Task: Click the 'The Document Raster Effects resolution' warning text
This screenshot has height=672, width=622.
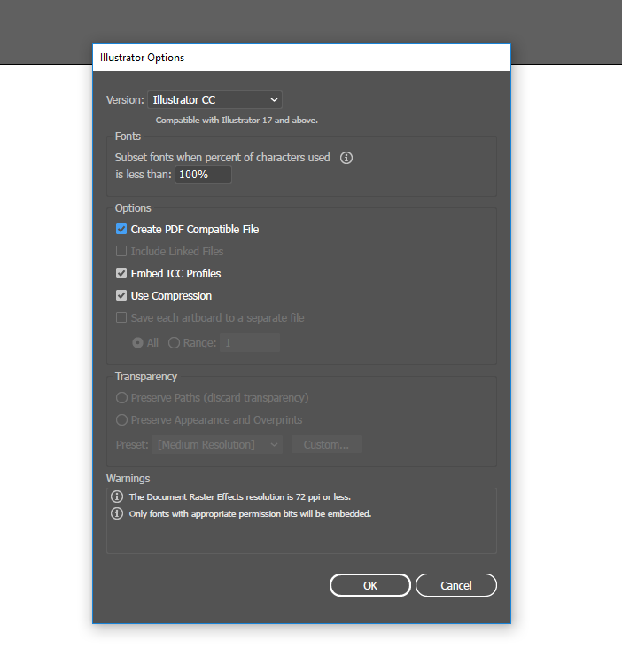Action: tap(240, 497)
